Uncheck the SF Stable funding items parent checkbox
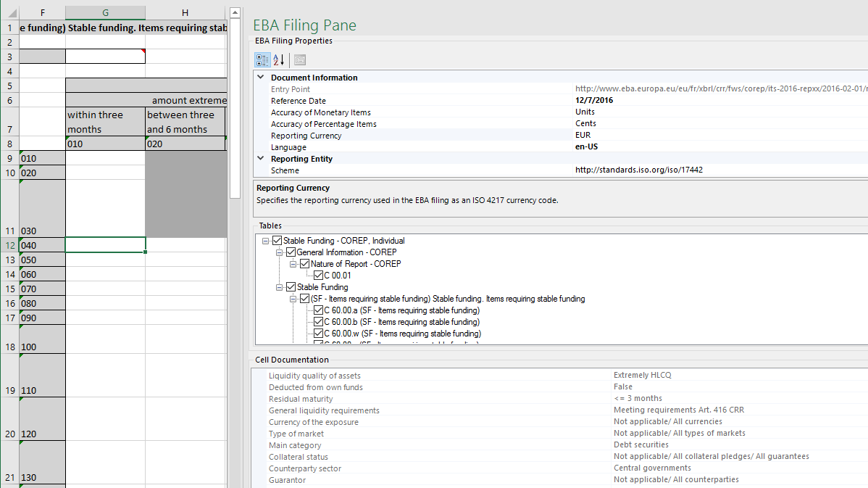The height and width of the screenshot is (488, 868). tap(304, 299)
